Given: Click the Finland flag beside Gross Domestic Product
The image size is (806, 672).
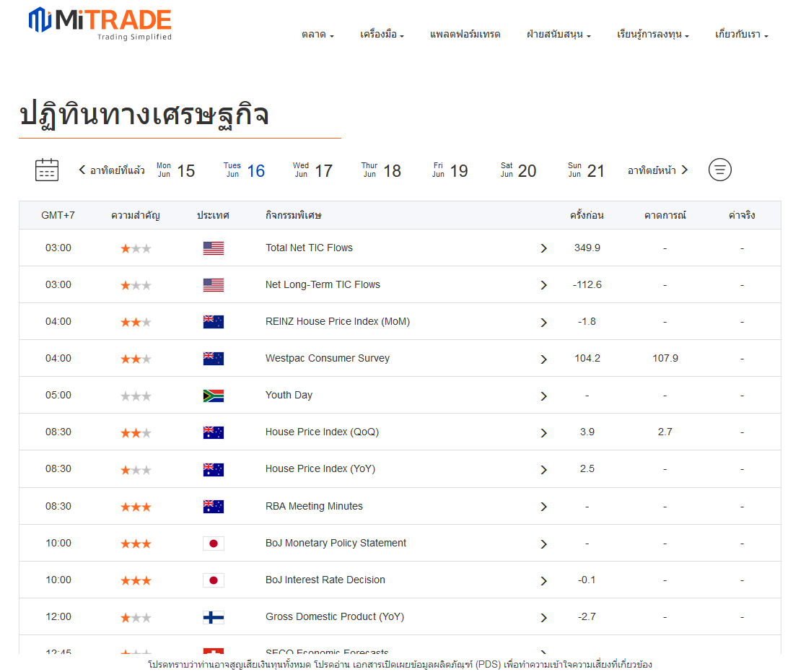Looking at the screenshot, I should (214, 617).
